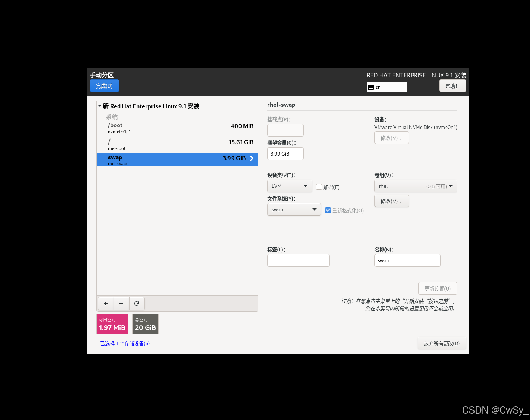This screenshot has height=420, width=530.
Task: Click the 标签(L) label input field
Action: coord(298,260)
